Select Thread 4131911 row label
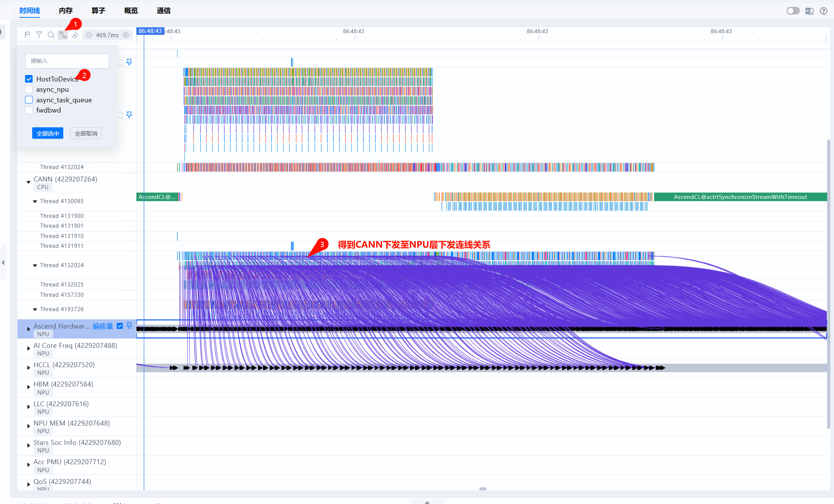 pos(62,246)
